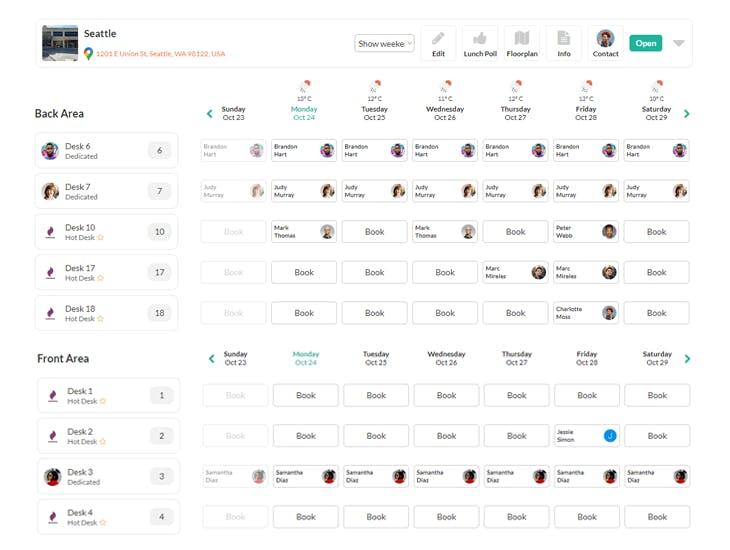Open the Info document icon
This screenshot has width=730, height=550.
[x=564, y=38]
